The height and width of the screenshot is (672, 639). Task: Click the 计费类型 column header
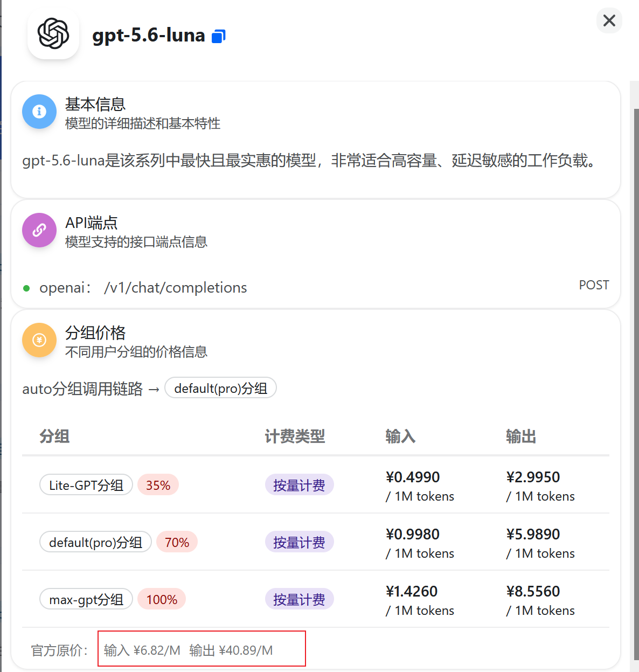295,436
